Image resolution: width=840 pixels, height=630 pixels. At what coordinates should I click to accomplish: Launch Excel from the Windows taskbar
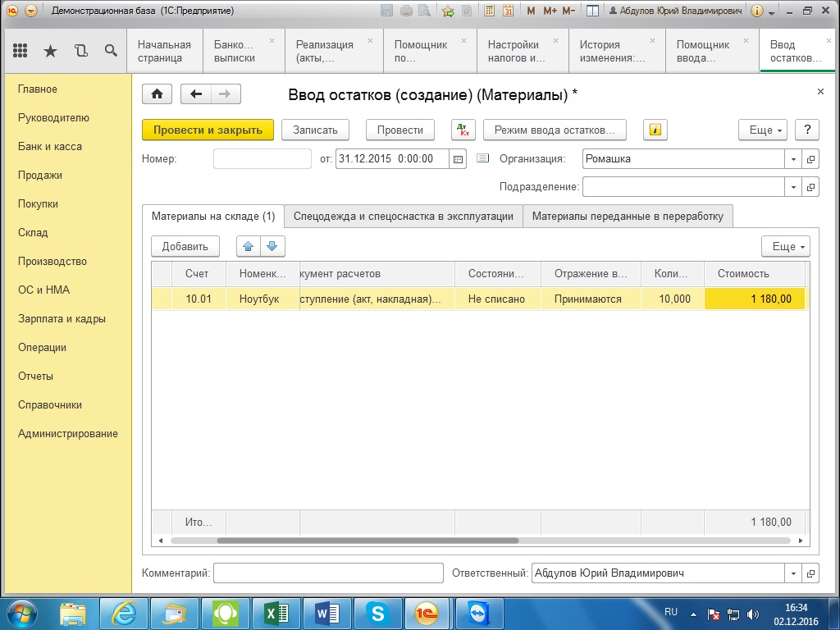pyautogui.click(x=276, y=613)
